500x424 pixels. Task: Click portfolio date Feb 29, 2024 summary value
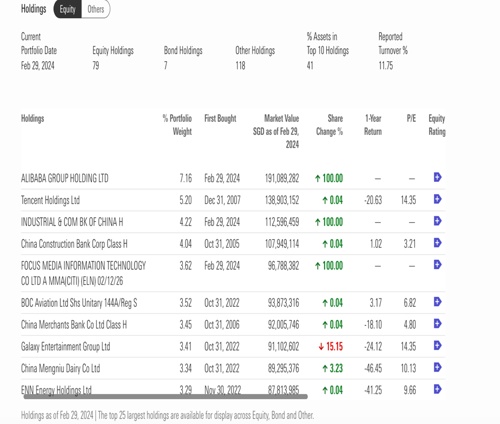(x=37, y=65)
